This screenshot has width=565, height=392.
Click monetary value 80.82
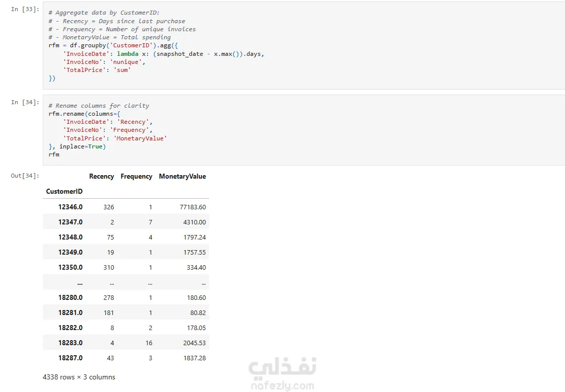coord(198,313)
